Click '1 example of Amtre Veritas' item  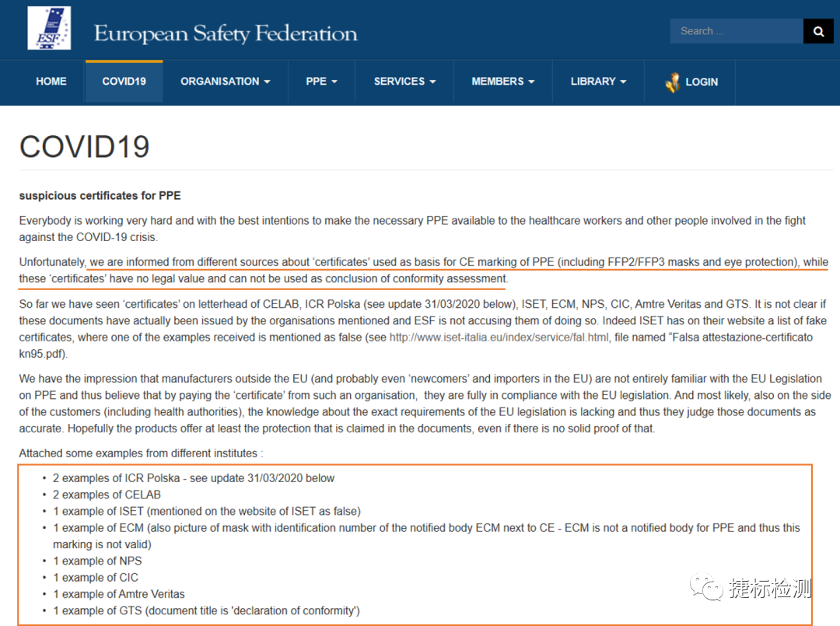point(118,594)
